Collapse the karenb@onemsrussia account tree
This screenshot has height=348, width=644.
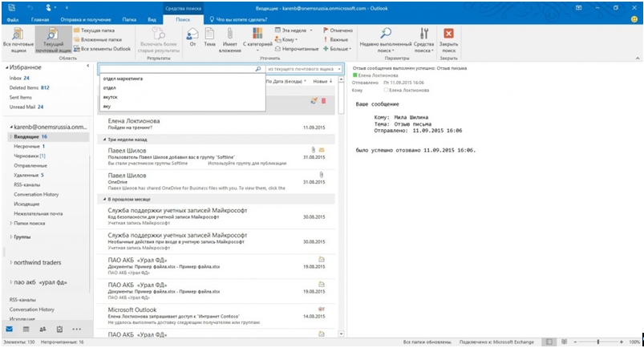click(x=11, y=127)
